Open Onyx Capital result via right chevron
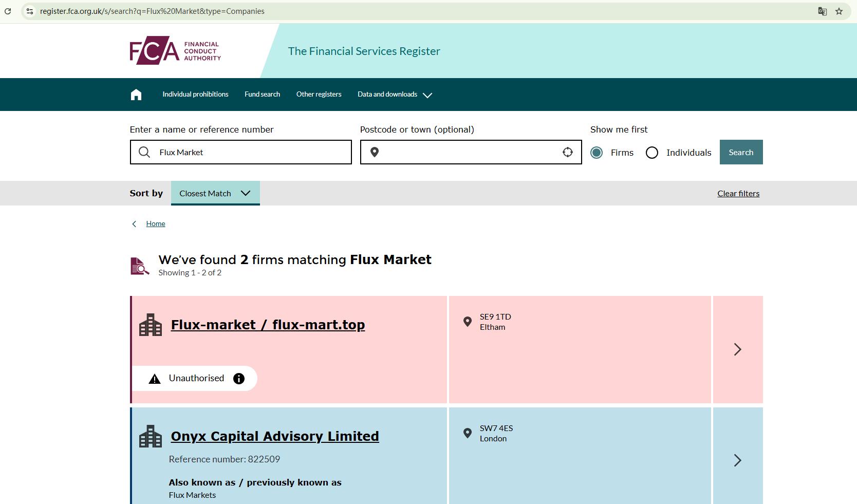Viewport: 857px width, 504px height. (x=738, y=460)
